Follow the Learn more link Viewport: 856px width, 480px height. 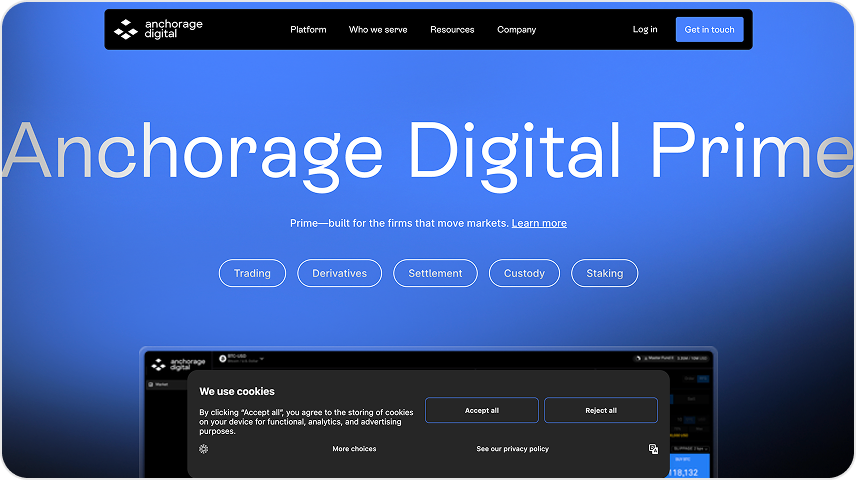pyautogui.click(x=539, y=223)
